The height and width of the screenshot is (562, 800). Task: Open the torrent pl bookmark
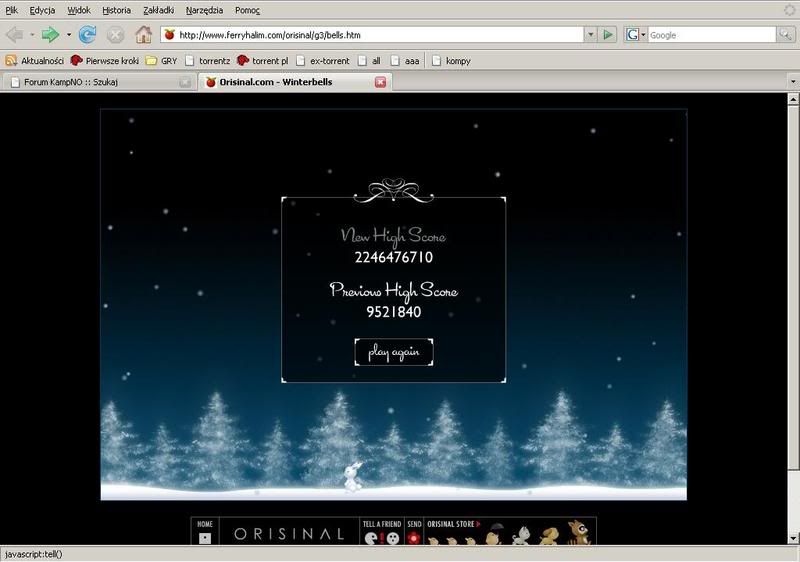[x=263, y=61]
